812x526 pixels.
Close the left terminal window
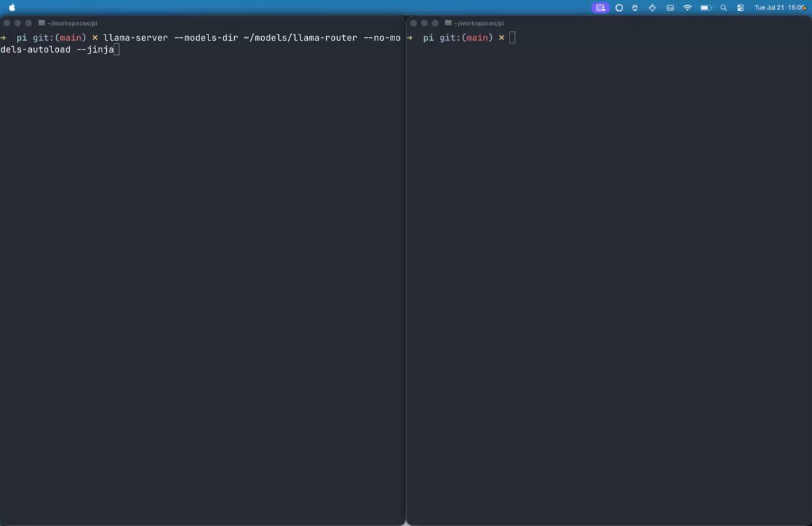(7, 23)
